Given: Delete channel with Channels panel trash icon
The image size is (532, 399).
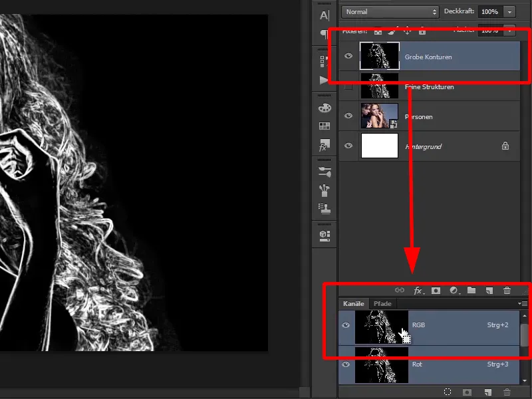Looking at the screenshot, I should [507, 392].
